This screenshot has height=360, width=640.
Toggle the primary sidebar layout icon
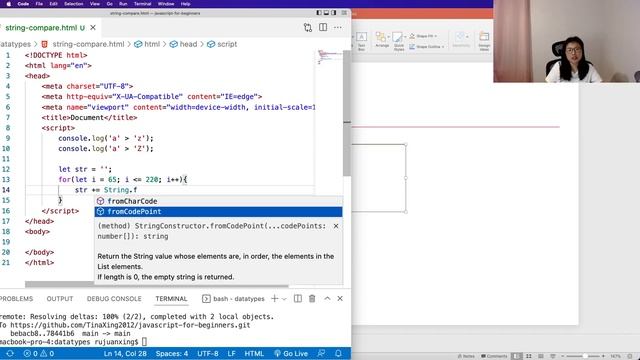[x=319, y=13]
